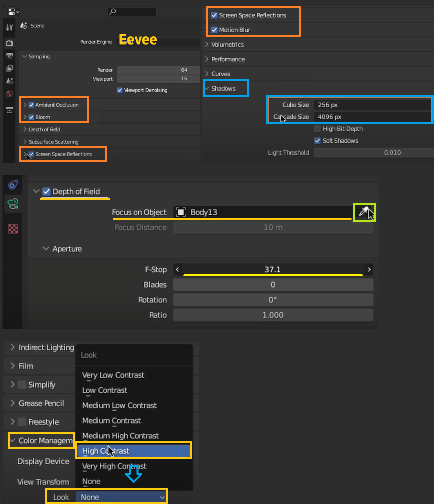Expand Grease Pencil panel

coord(12,403)
